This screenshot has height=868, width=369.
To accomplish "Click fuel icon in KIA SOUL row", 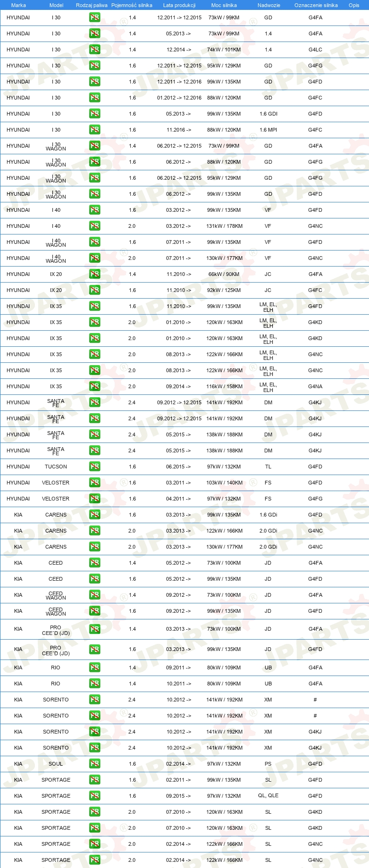I will (x=94, y=764).
